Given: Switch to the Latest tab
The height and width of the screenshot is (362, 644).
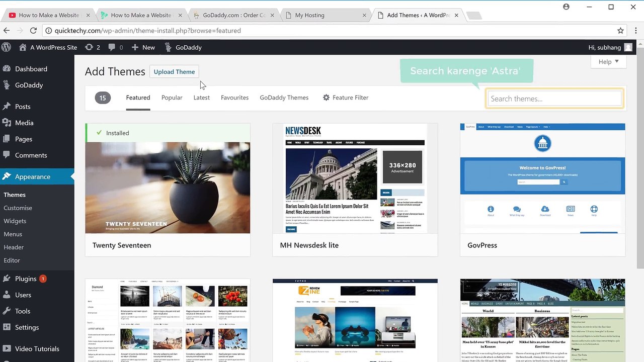Looking at the screenshot, I should pos(201,98).
